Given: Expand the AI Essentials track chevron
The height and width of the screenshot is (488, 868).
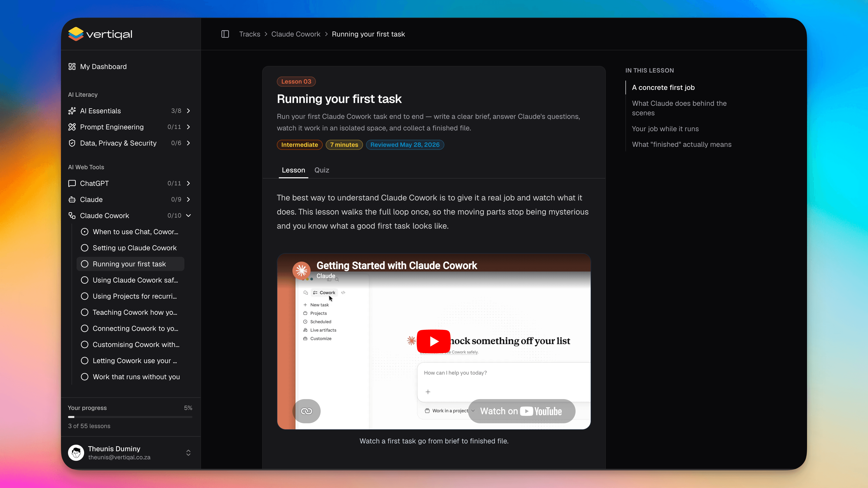Looking at the screenshot, I should point(188,111).
